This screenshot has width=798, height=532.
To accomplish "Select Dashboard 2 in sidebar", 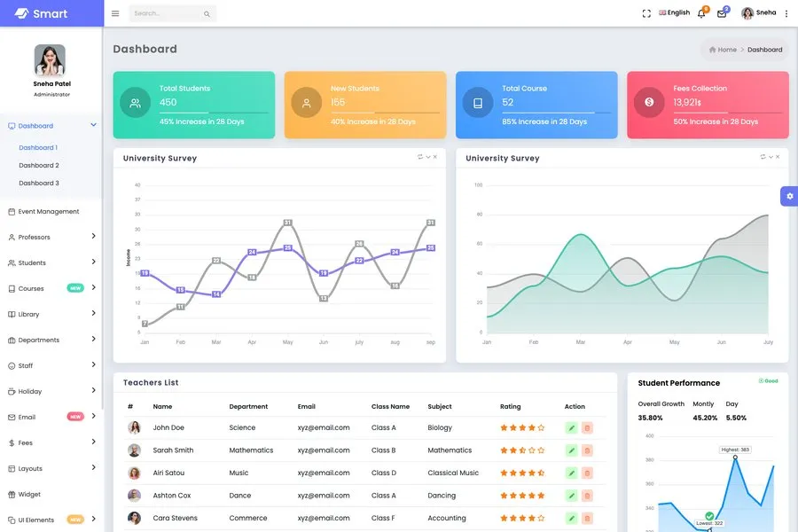I will click(39, 166).
